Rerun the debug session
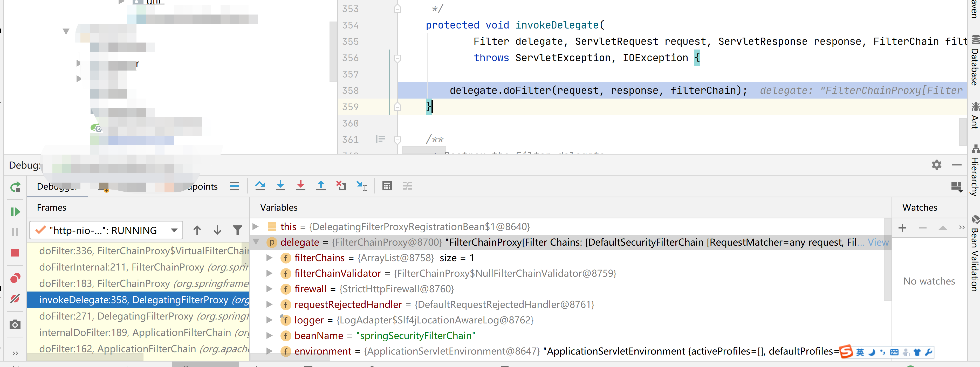 tap(15, 187)
